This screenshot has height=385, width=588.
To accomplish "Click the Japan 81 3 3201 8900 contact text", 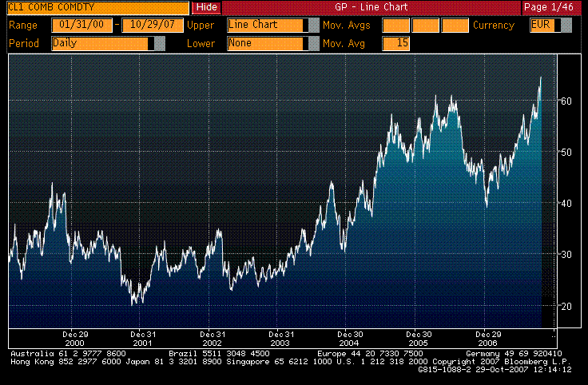I will tap(173, 362).
